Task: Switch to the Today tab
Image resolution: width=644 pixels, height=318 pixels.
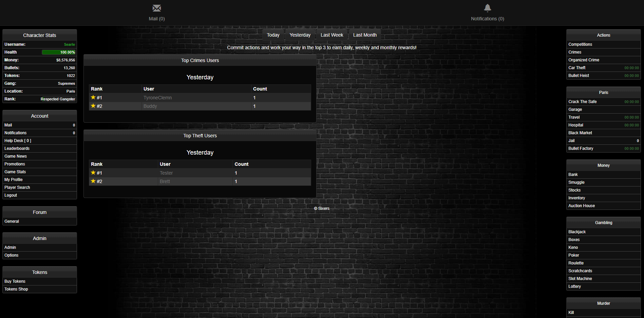Action: click(273, 35)
